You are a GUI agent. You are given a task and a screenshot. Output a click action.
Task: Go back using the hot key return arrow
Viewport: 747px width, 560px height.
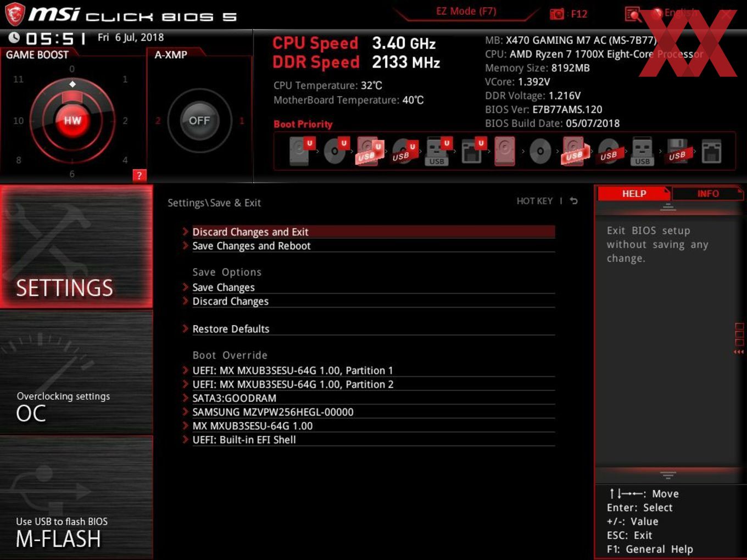573,201
